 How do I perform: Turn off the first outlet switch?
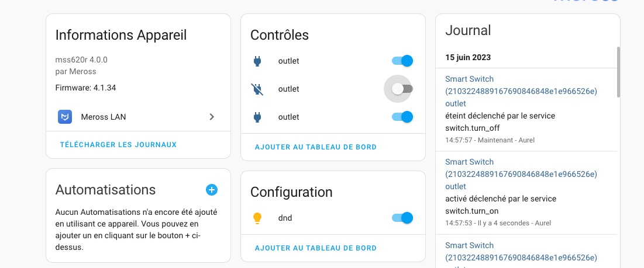click(402, 61)
